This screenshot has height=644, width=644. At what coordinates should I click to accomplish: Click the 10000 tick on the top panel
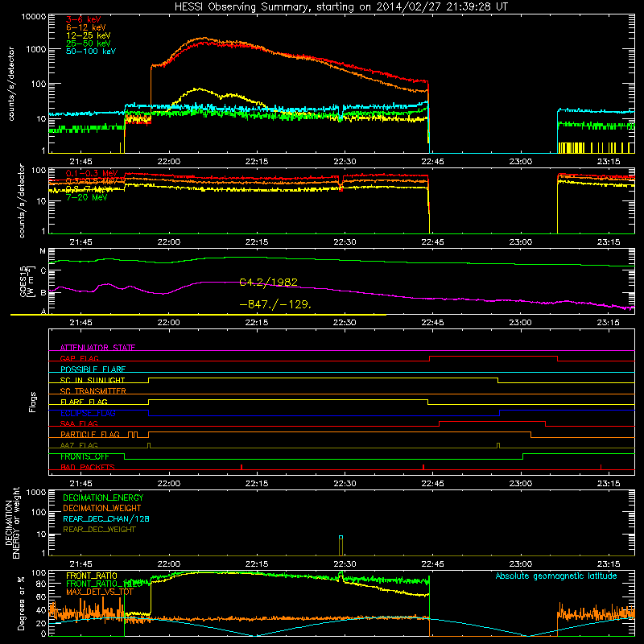34,17
